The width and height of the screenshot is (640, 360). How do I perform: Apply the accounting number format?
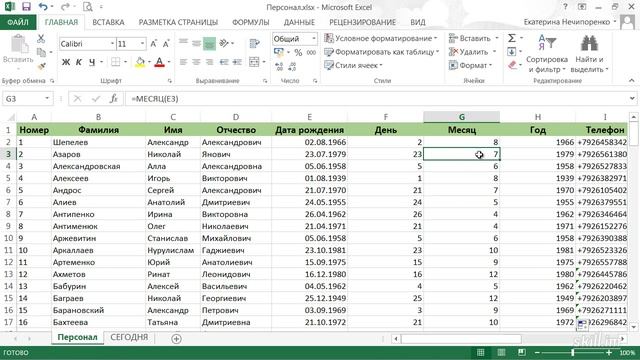point(279,52)
